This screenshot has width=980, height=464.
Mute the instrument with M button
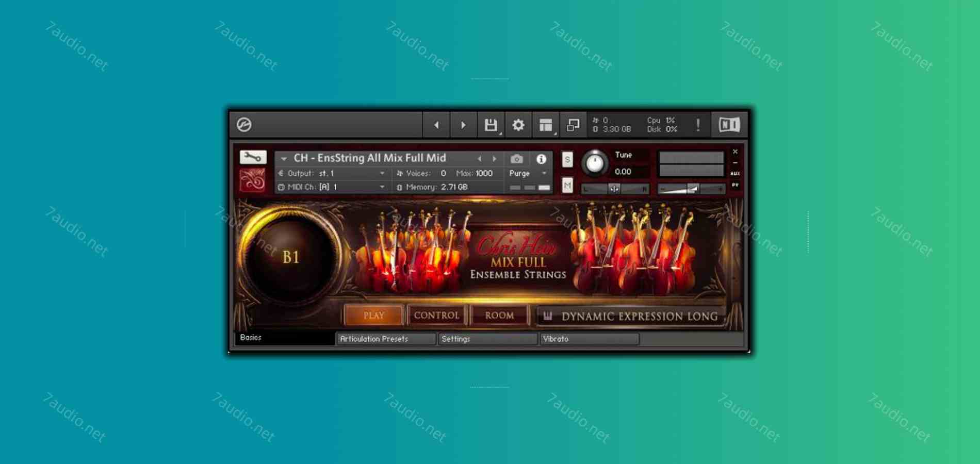[x=567, y=185]
